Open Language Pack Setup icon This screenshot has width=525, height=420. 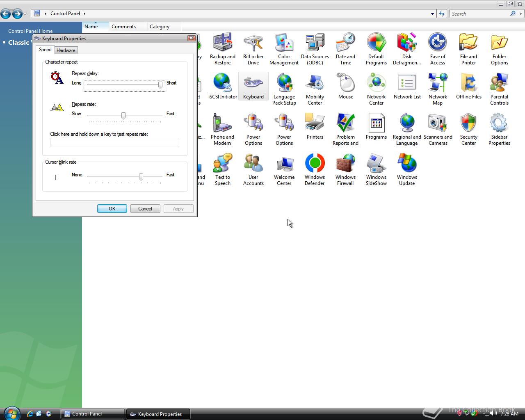[x=284, y=89]
